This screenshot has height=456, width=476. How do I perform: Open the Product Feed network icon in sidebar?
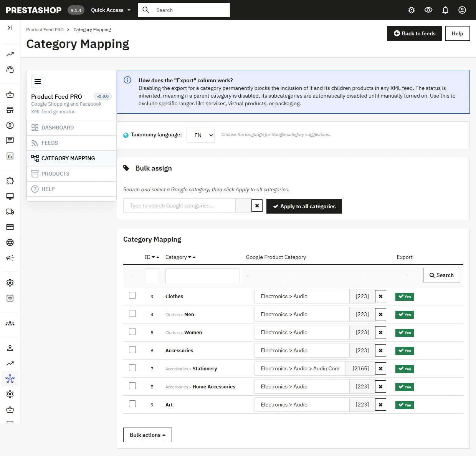[10, 379]
